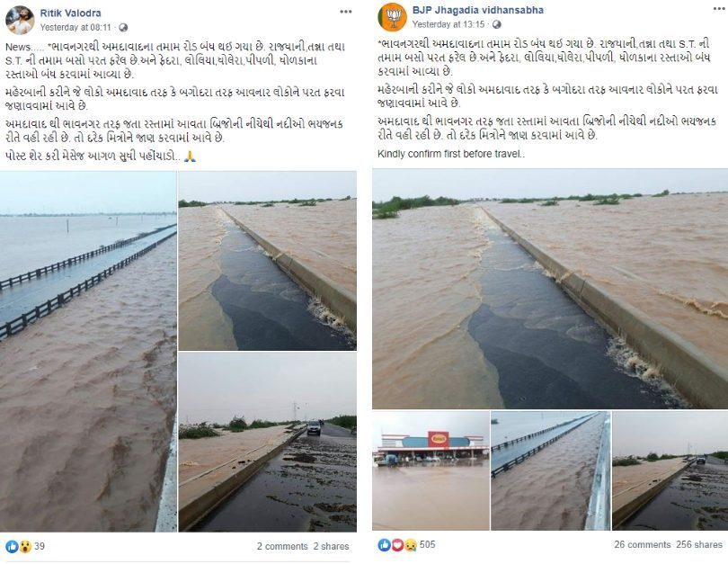Open the options menu on the BJP Jhagadia post
This screenshot has width=728, height=564.
point(720,9)
